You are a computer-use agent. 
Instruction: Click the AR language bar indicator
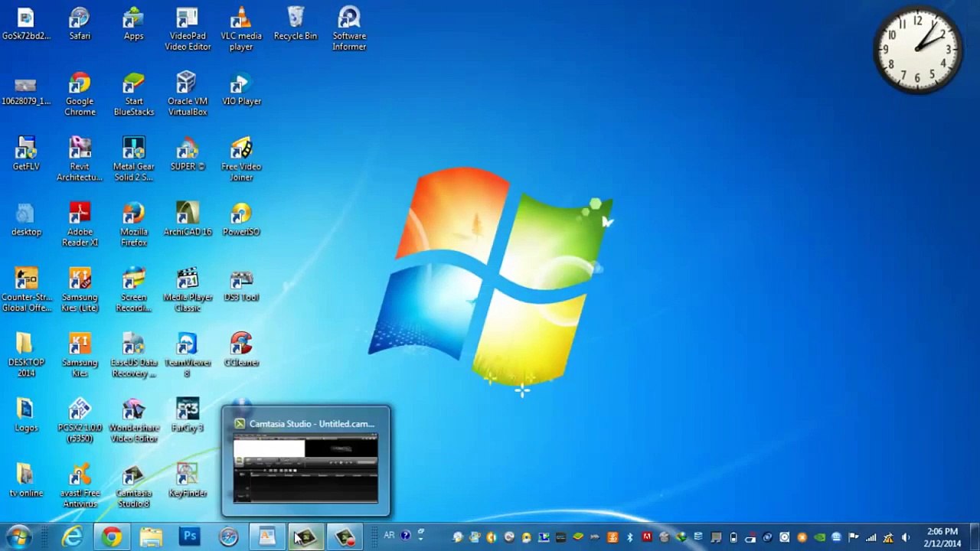pyautogui.click(x=389, y=535)
